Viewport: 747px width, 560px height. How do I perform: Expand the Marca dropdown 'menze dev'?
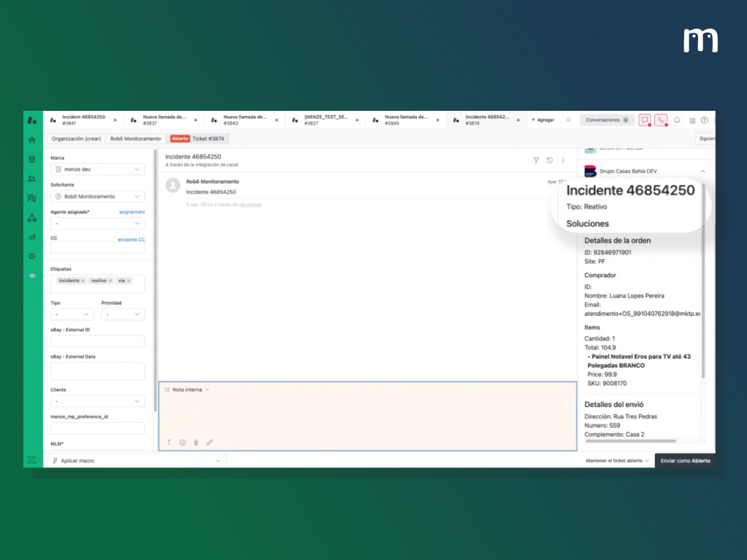(98, 169)
